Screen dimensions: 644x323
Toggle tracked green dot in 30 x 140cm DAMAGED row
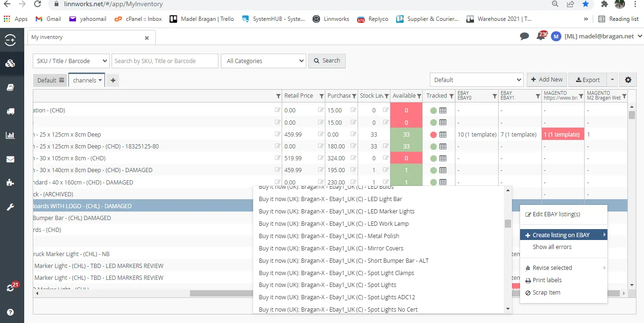(x=433, y=170)
